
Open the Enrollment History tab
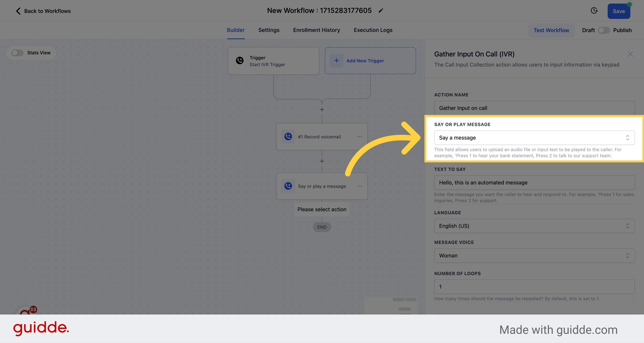316,30
